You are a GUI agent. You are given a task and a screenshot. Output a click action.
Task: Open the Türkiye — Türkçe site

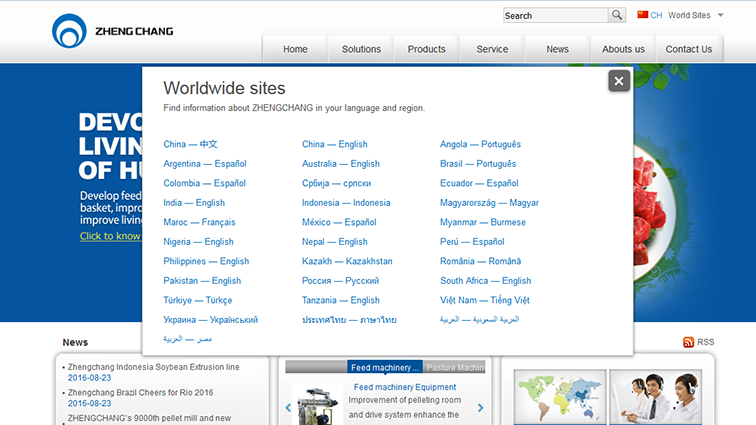point(198,300)
